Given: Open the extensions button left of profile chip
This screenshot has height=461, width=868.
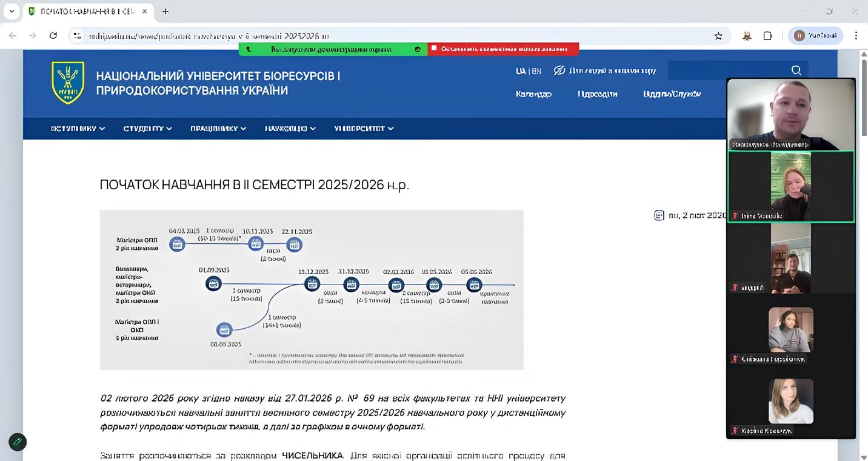Looking at the screenshot, I should click(x=767, y=36).
